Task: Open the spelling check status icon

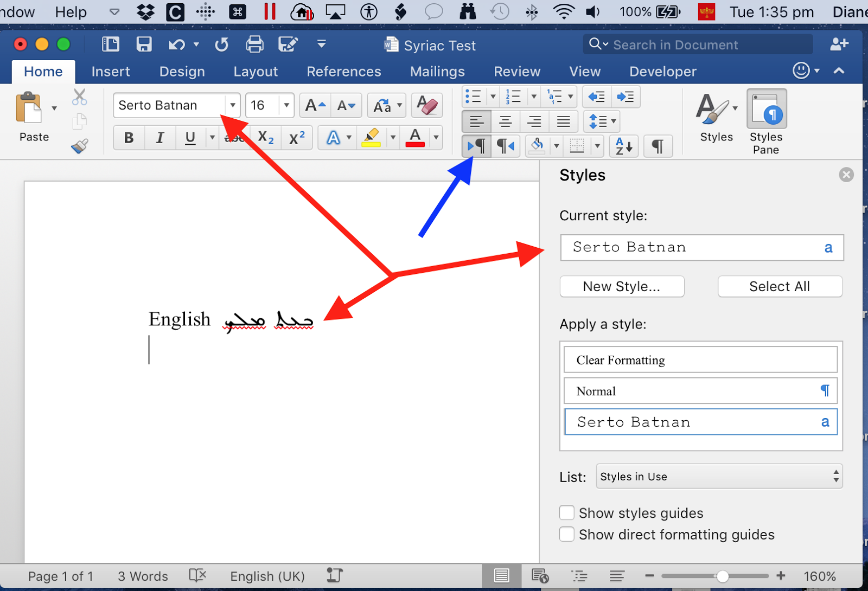Action: point(197,575)
